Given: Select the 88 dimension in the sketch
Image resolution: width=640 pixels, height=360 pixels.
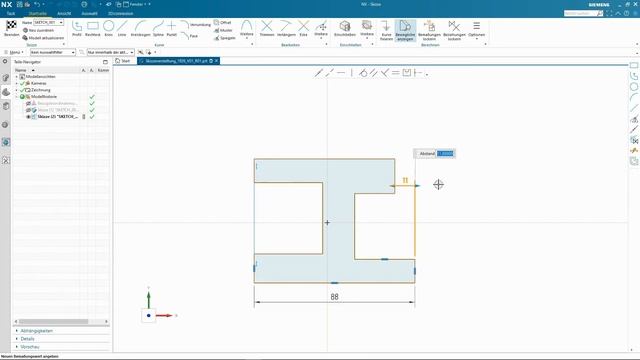Looking at the screenshot, I should tap(334, 297).
